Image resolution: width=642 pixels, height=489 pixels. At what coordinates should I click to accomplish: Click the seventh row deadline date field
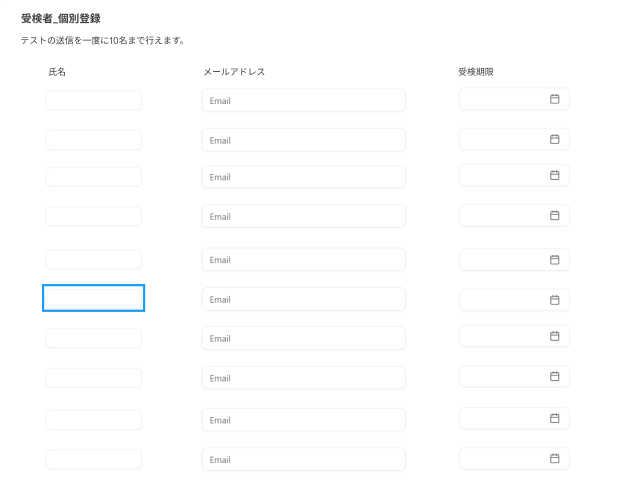(x=503, y=336)
